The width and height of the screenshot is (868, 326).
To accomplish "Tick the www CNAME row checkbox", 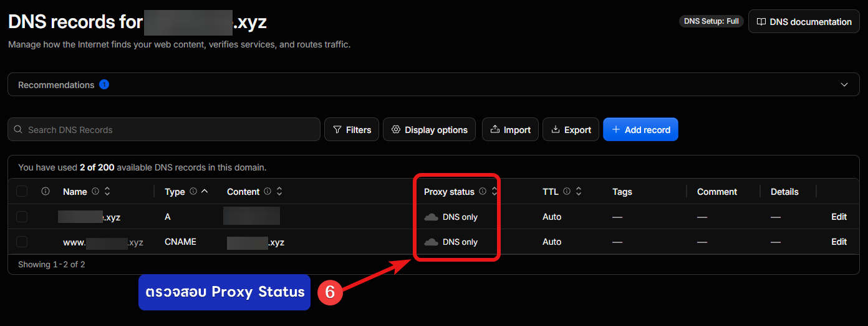I will pyautogui.click(x=22, y=242).
